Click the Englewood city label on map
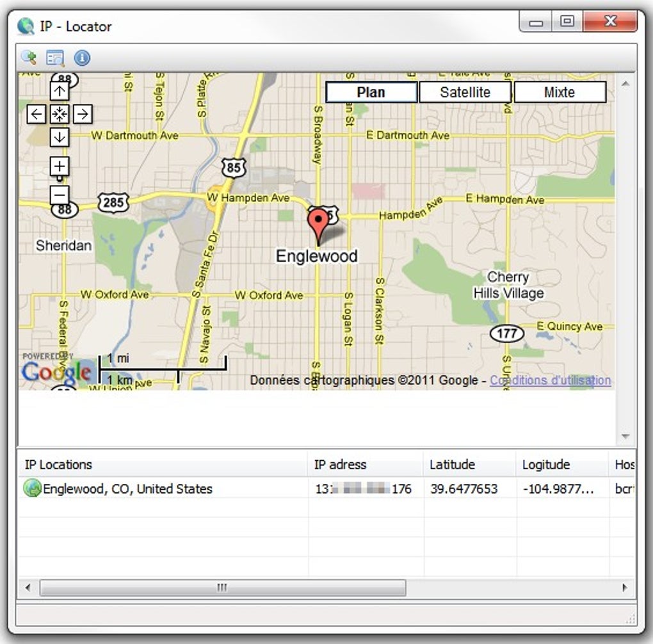 coord(316,256)
